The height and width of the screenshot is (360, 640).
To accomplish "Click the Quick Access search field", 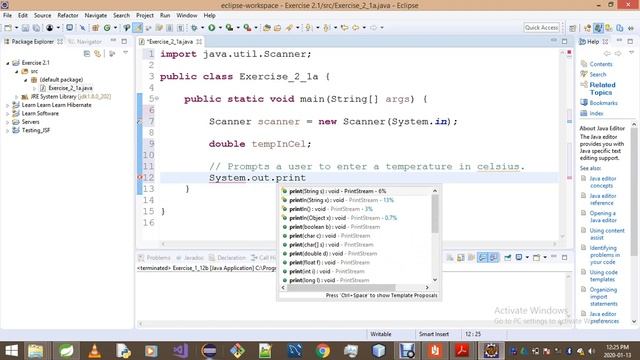I will [541, 28].
